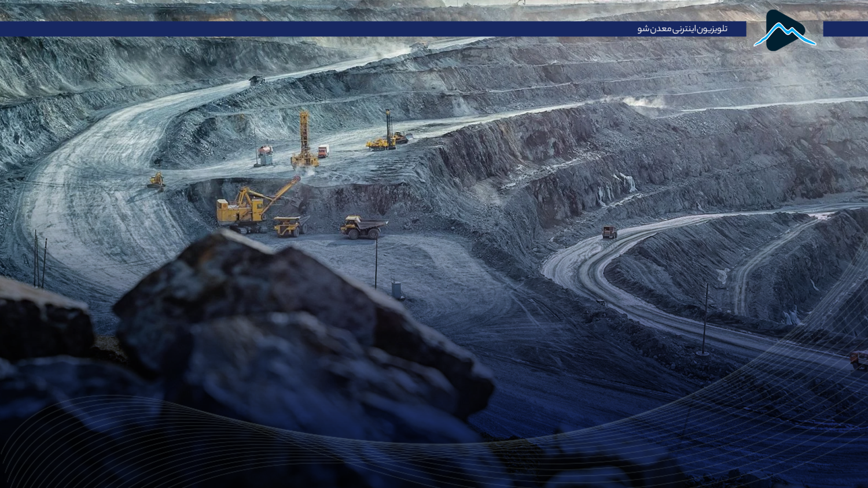Click the truck driving on right haul road
This screenshot has width=868, height=488.
point(609,232)
